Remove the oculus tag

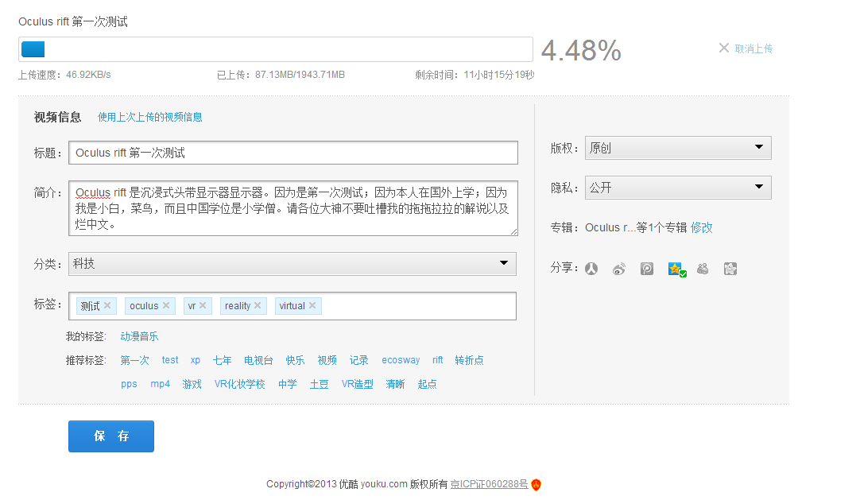pyautogui.click(x=166, y=305)
